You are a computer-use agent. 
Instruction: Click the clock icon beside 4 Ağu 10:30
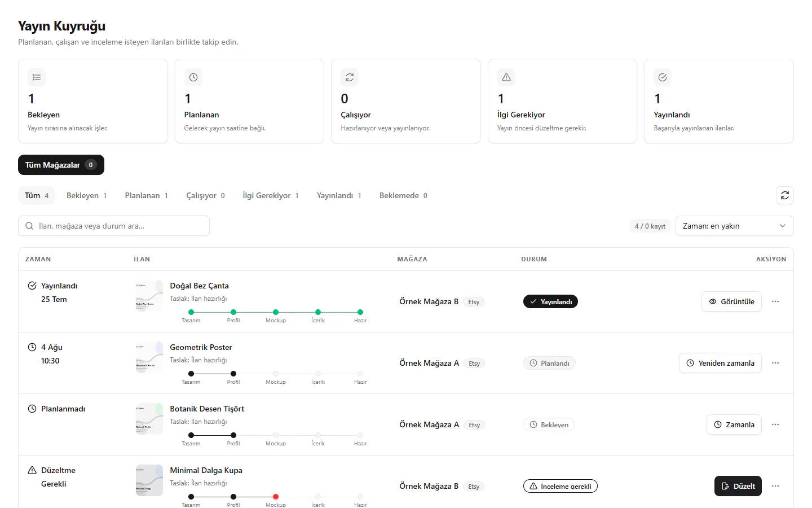pos(32,347)
